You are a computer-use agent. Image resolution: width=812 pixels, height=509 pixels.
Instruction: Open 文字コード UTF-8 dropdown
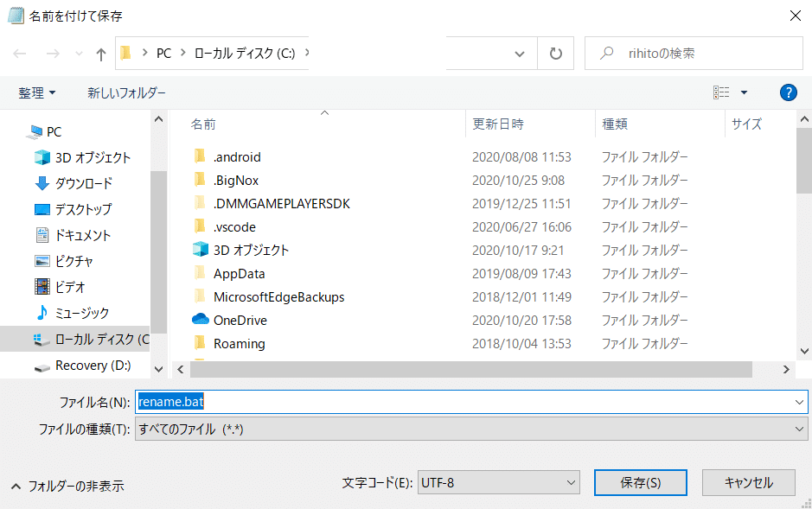(x=499, y=482)
